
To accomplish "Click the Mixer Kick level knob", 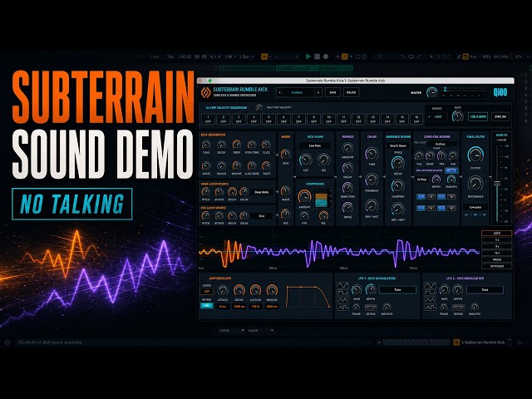I will point(286,155).
